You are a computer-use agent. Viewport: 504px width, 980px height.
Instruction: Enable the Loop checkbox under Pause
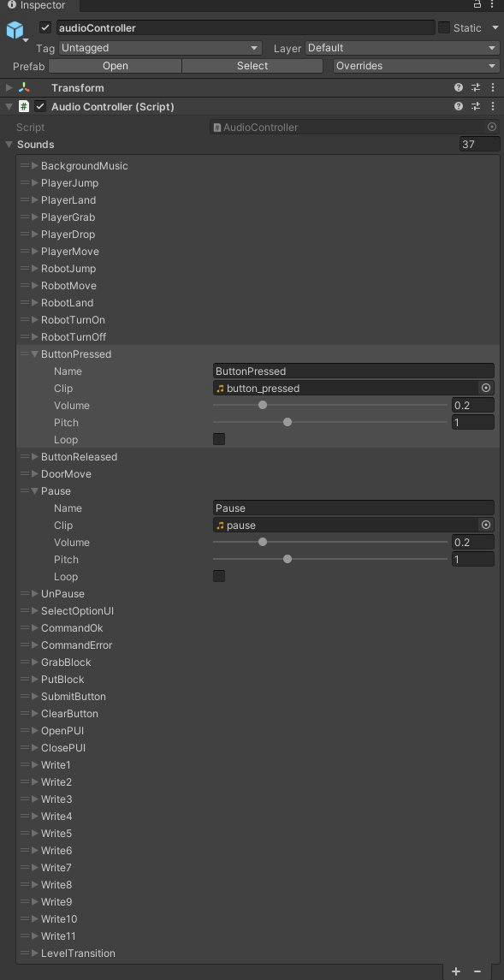[219, 576]
